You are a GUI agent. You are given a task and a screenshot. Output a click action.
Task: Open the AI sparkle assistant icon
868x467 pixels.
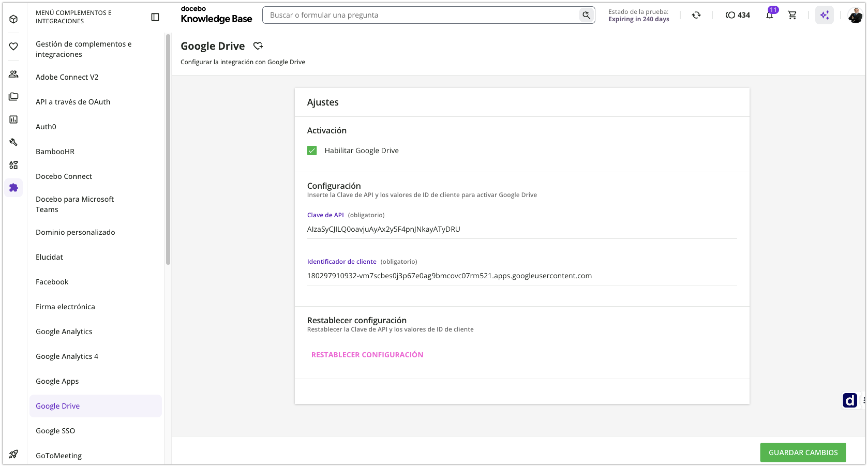(x=825, y=15)
